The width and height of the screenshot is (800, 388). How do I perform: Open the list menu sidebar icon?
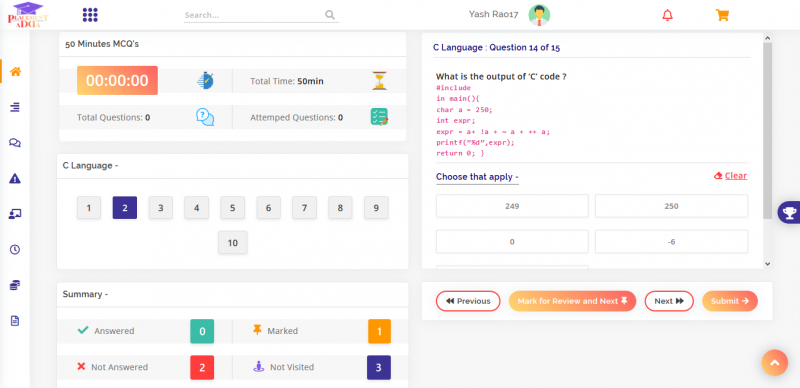pos(15,107)
